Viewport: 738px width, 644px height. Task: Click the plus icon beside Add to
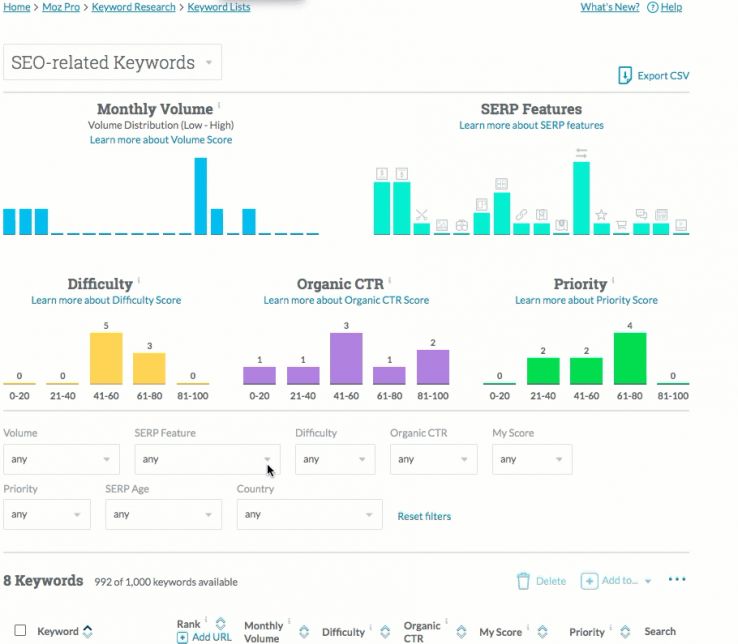(590, 581)
